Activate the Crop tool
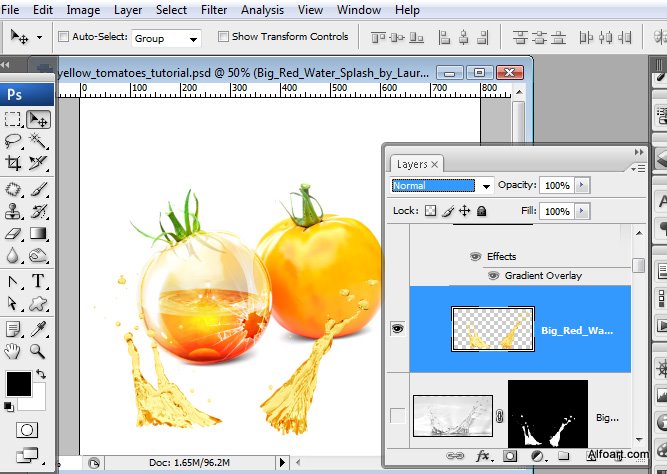667x474 pixels. coord(13,163)
